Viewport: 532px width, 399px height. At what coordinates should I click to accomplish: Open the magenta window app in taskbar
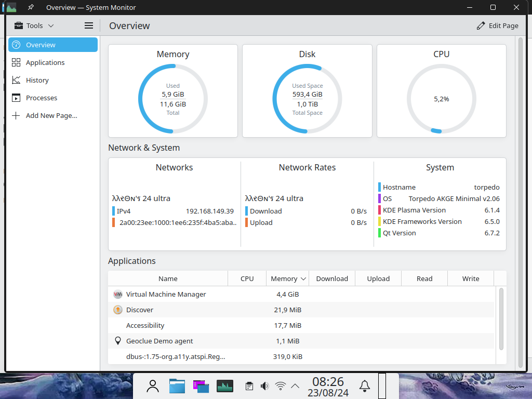point(201,386)
